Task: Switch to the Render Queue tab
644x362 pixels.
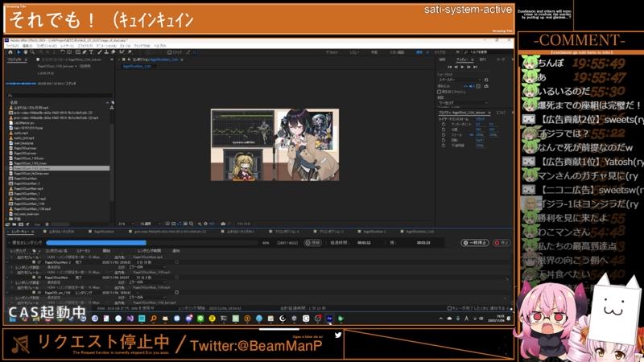Action: click(19, 232)
